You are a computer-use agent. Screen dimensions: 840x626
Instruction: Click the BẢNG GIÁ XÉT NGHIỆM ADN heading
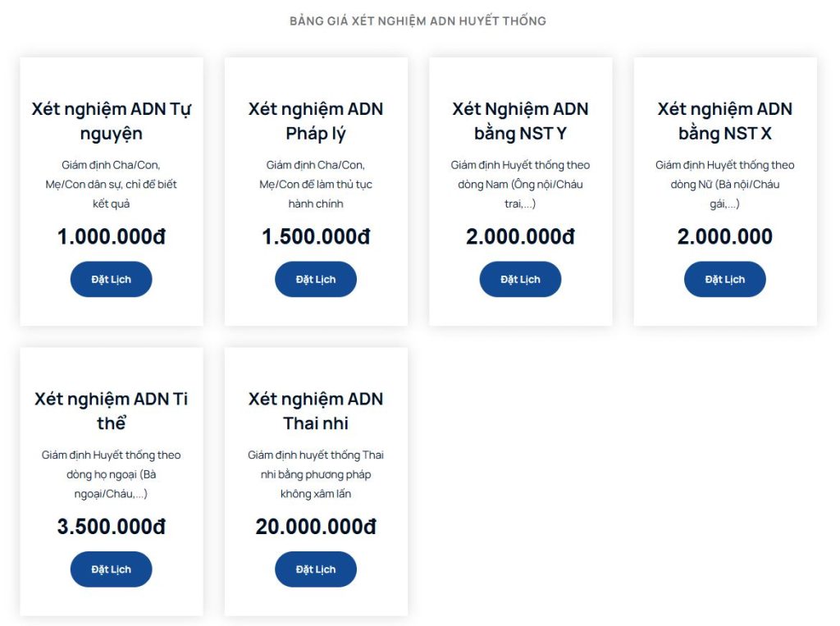click(419, 21)
